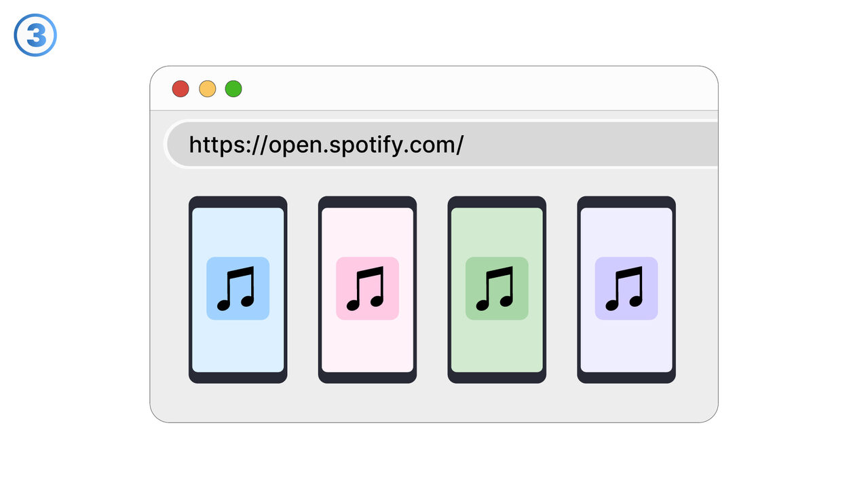
Task: Click the blue step 3 badge
Action: click(35, 35)
